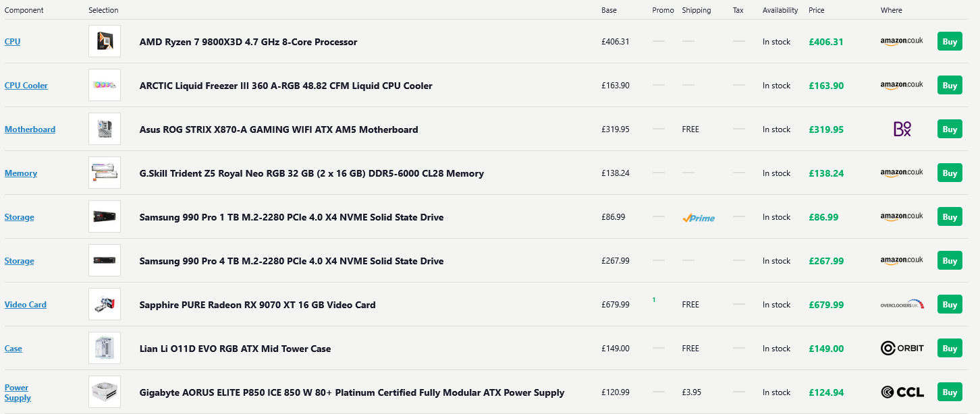Open the Motherboard component link
Image resolution: width=980 pixels, height=414 pixels.
pos(30,129)
